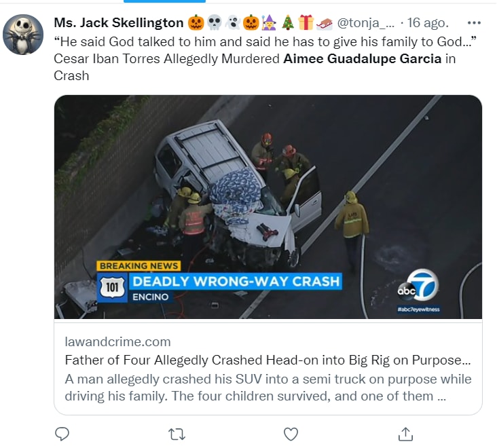Open the Jack Skellington profile avatar
Screen dimensions: 497x448
coord(23,34)
